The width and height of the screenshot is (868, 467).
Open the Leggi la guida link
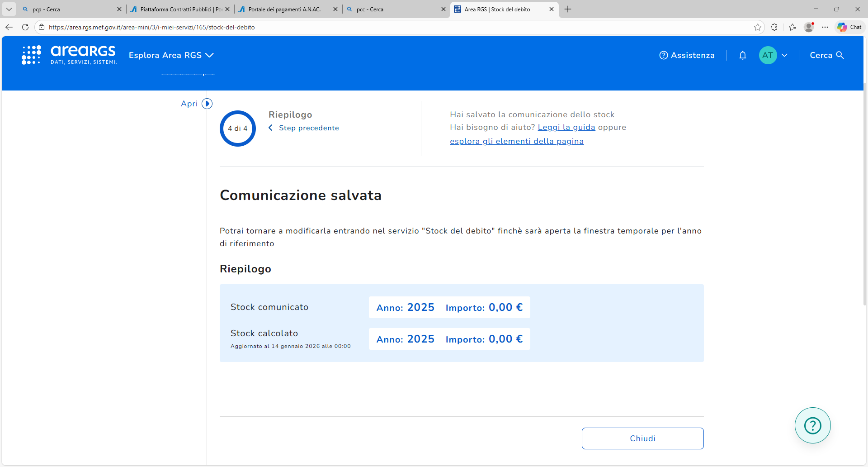click(x=566, y=127)
